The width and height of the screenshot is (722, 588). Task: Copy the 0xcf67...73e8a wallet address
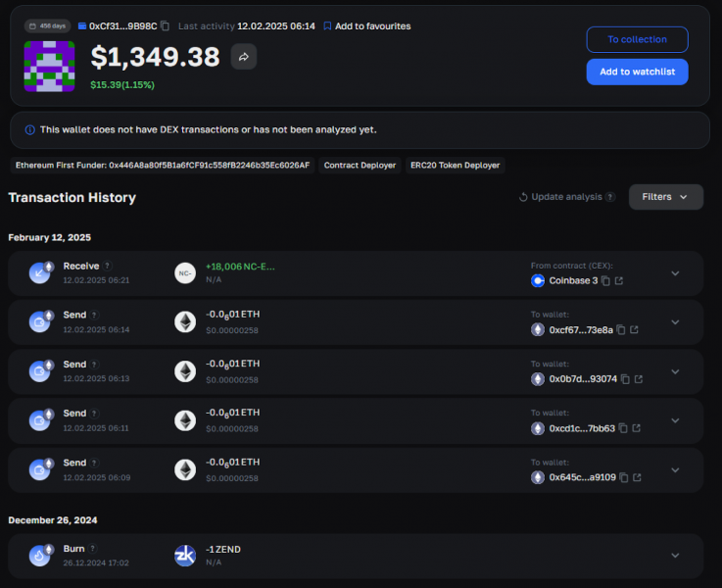[x=621, y=329]
